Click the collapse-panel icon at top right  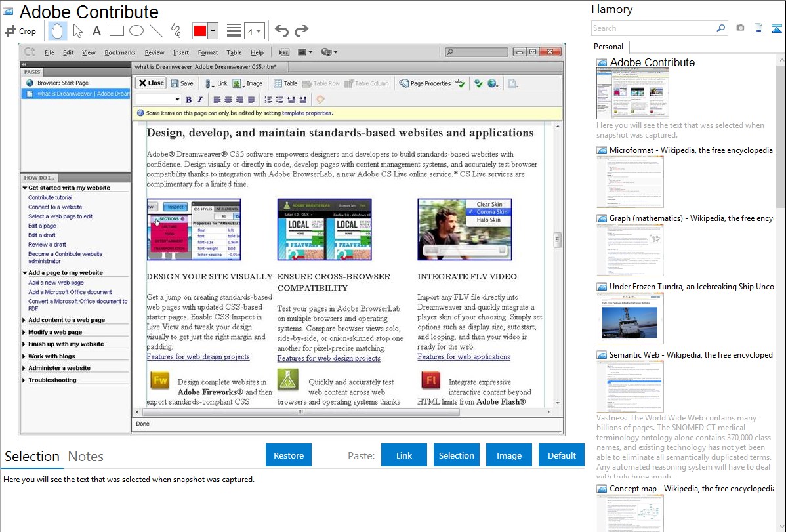pyautogui.click(x=776, y=28)
